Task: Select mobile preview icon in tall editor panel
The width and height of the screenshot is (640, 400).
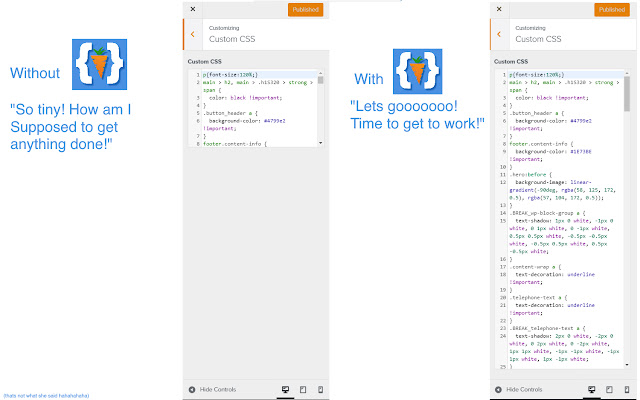Action: 627,389
